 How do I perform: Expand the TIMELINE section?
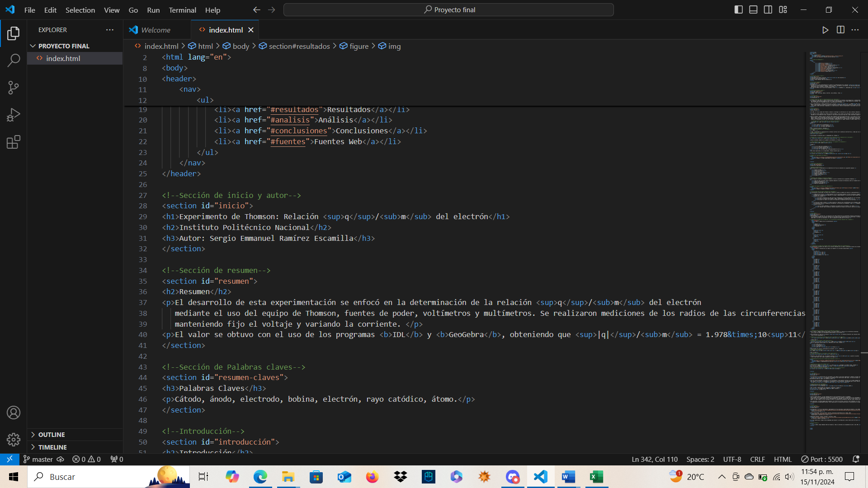point(53,447)
